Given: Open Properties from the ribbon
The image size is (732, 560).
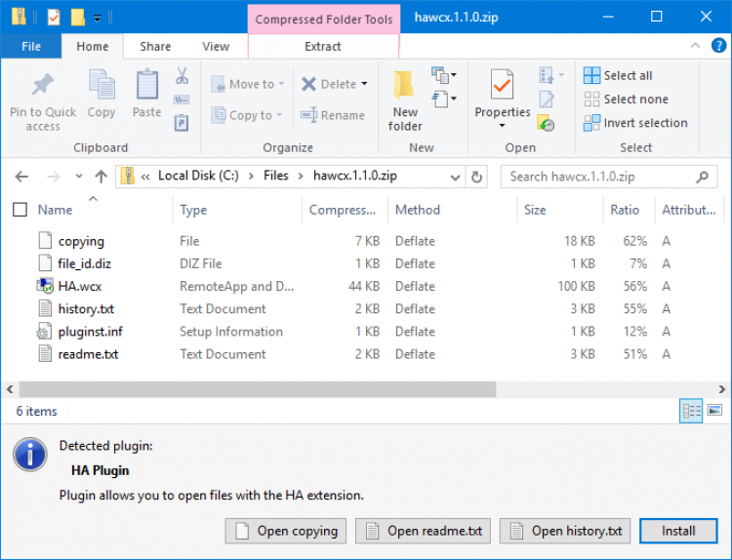Looking at the screenshot, I should click(x=502, y=86).
